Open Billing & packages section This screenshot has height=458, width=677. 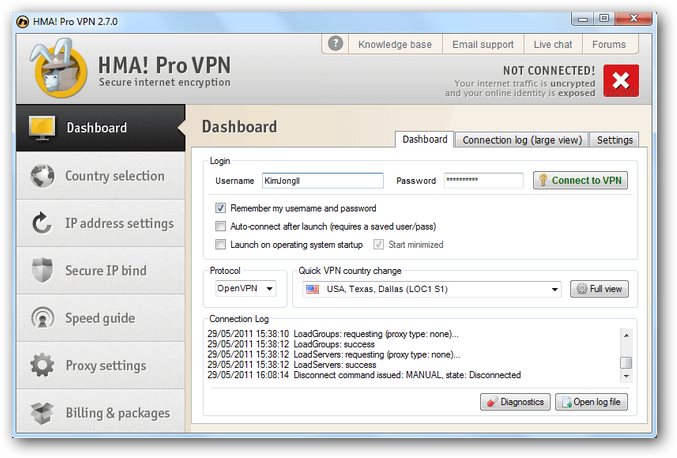(x=101, y=411)
